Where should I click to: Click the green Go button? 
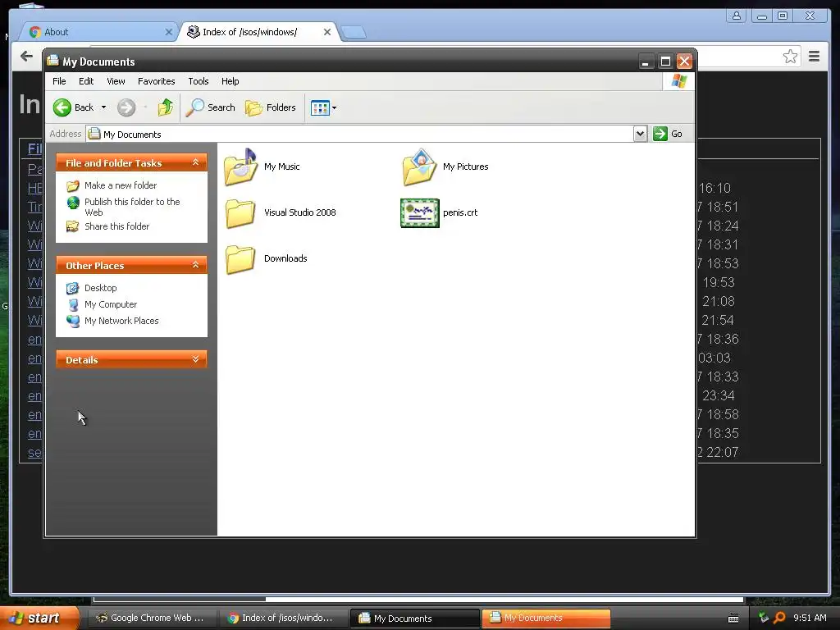click(668, 134)
